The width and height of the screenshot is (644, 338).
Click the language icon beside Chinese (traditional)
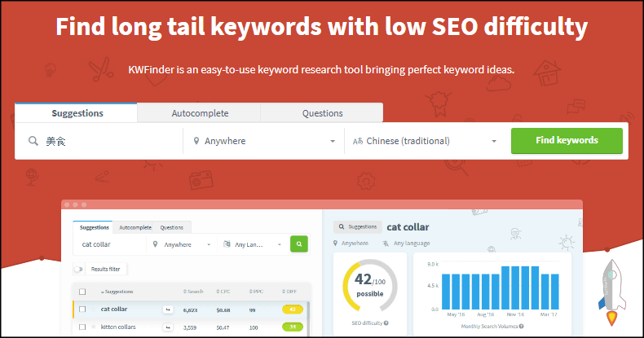pos(357,141)
